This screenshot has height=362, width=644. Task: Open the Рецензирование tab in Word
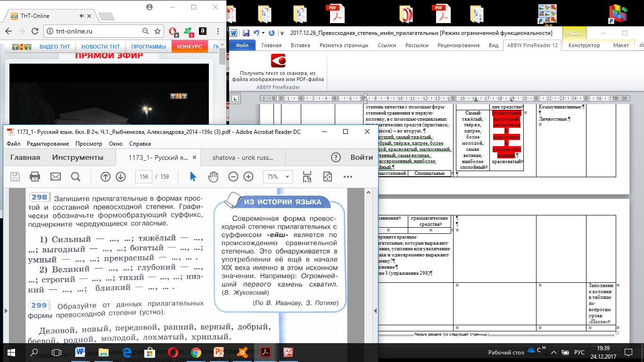[x=459, y=45]
